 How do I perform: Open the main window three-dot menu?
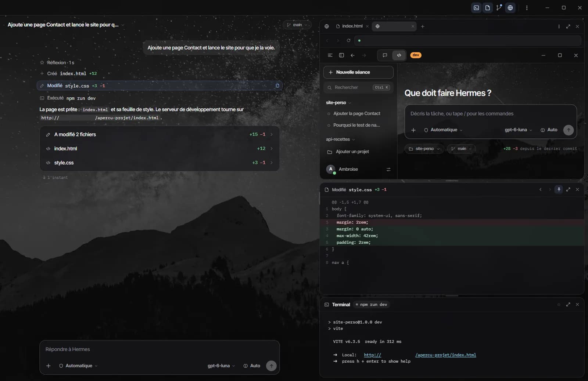pyautogui.click(x=527, y=8)
